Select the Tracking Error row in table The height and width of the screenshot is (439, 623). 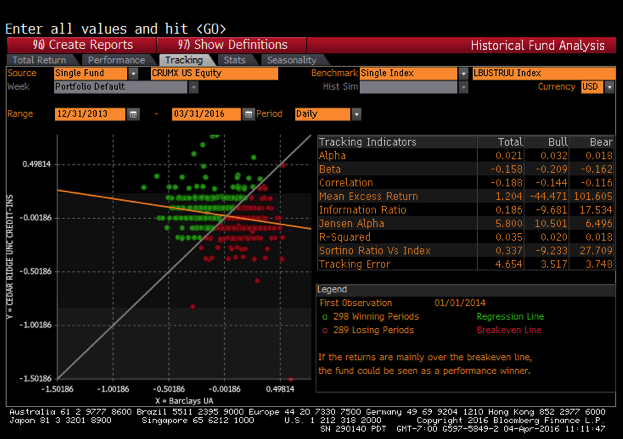pyautogui.click(x=466, y=265)
